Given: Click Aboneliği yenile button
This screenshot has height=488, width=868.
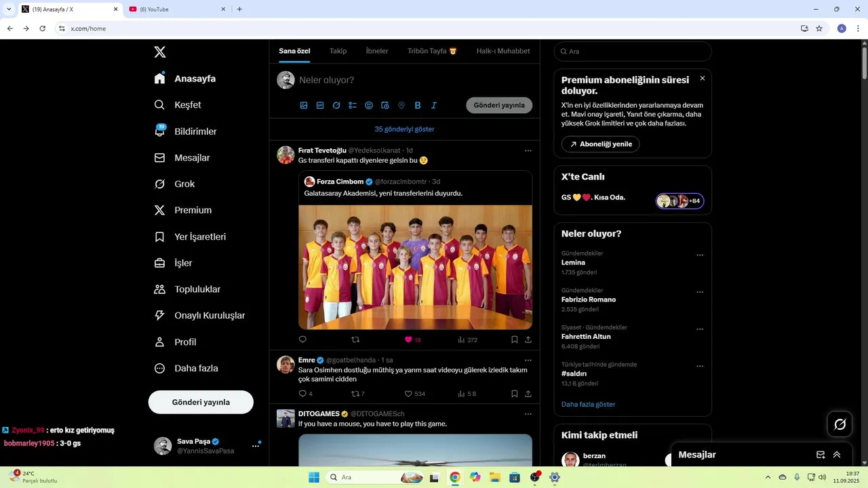Looking at the screenshot, I should (x=600, y=144).
